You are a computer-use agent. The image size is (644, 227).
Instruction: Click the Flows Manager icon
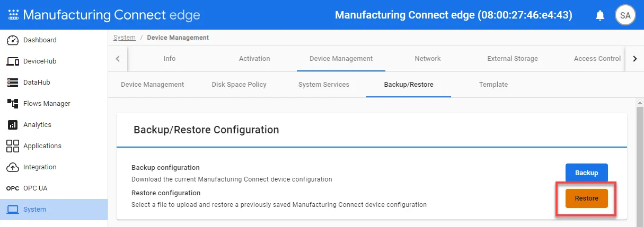point(13,104)
